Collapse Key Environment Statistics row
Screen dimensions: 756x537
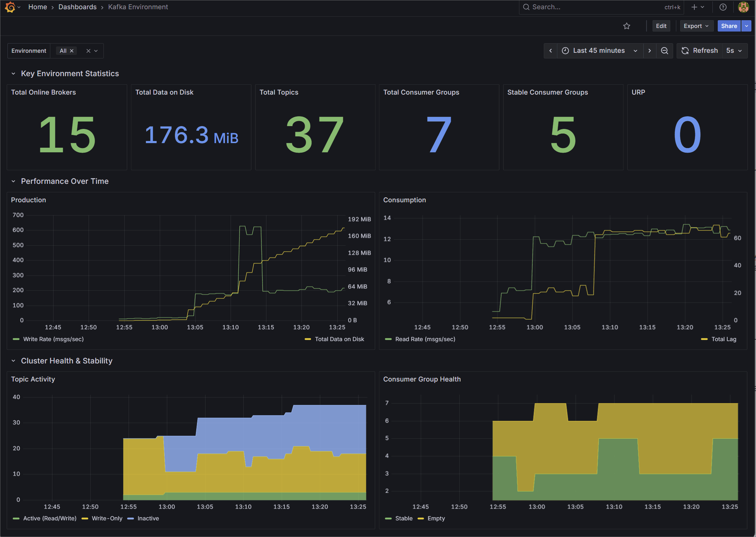[13, 74]
